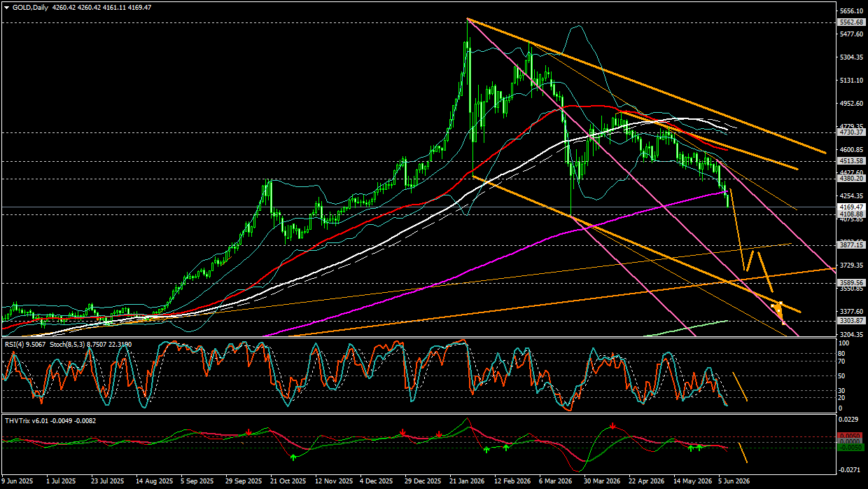Image resolution: width=868 pixels, height=489 pixels.
Task: Click the -0.0271 value on THVTrix scale
Action: (x=850, y=470)
